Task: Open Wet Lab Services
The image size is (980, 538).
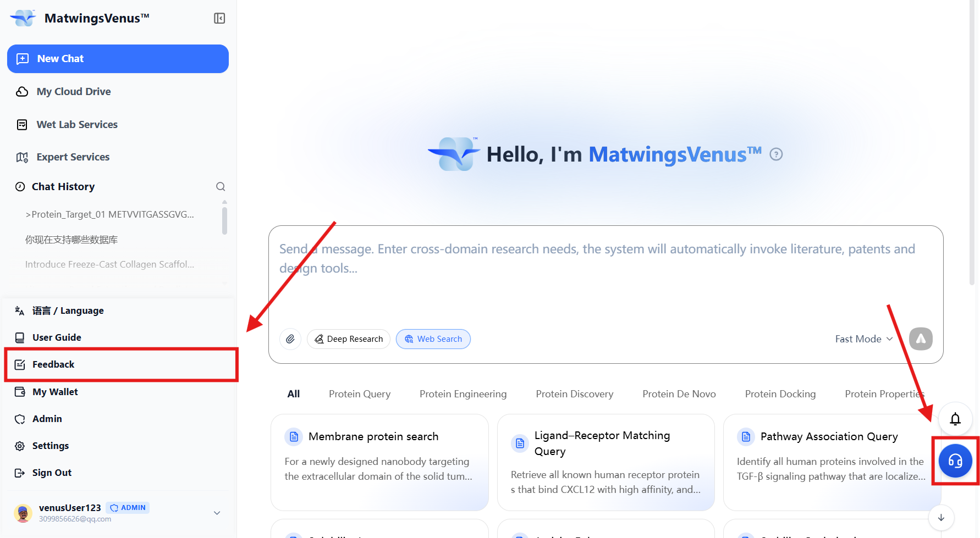Action: (x=77, y=125)
